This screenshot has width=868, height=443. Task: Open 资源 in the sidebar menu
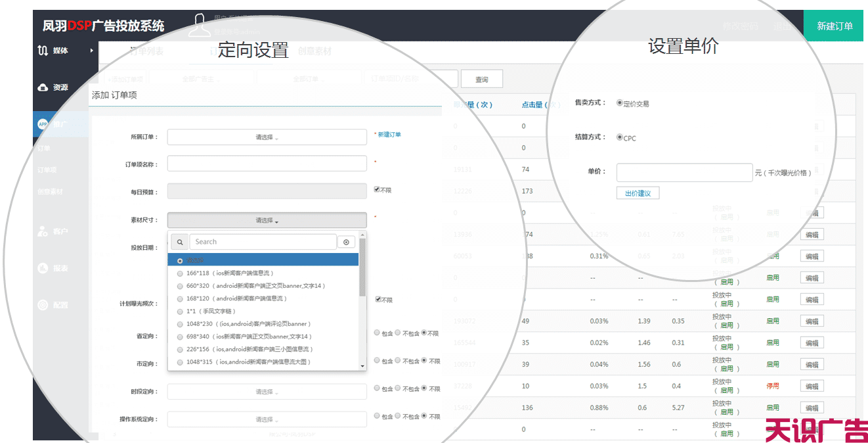tap(60, 87)
